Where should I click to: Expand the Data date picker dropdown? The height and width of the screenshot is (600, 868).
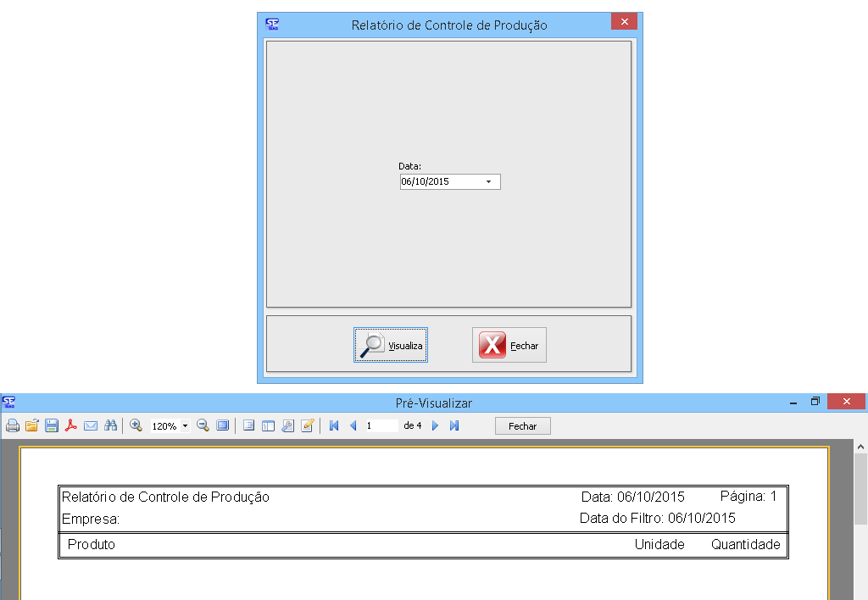pos(488,181)
